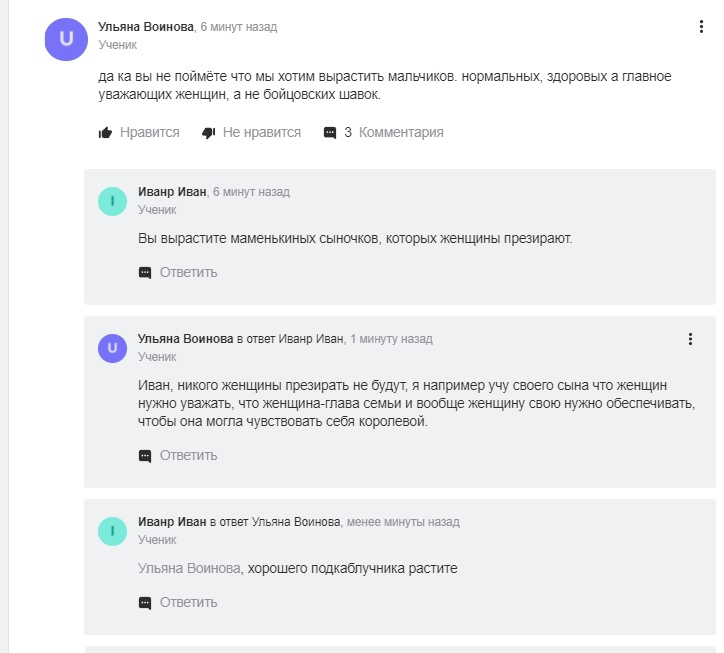This screenshot has height=653, width=724.
Task: Open three-dot menu on Ульяна's reply
Action: (x=690, y=339)
